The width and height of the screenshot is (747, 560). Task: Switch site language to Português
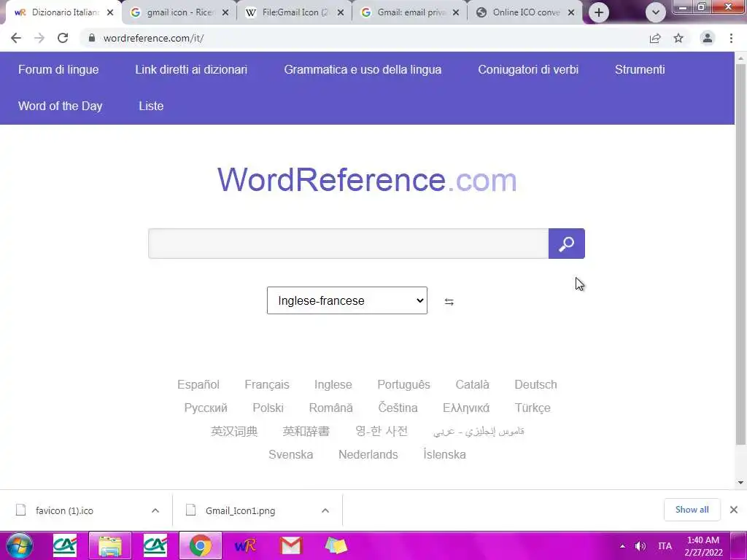click(x=403, y=385)
